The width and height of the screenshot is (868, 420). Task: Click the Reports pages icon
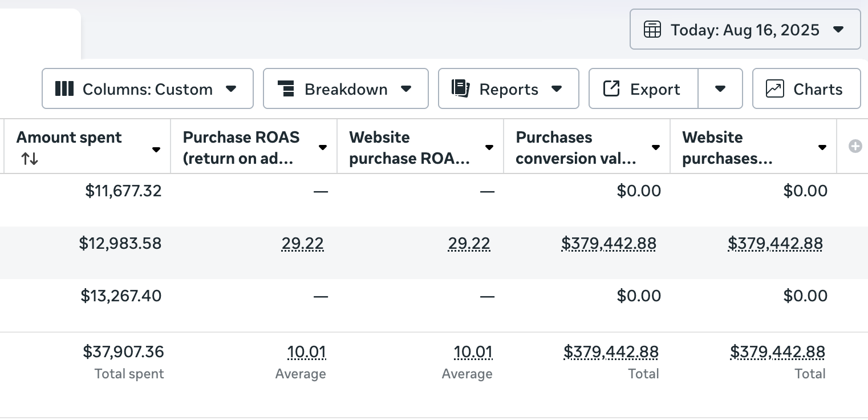[460, 88]
